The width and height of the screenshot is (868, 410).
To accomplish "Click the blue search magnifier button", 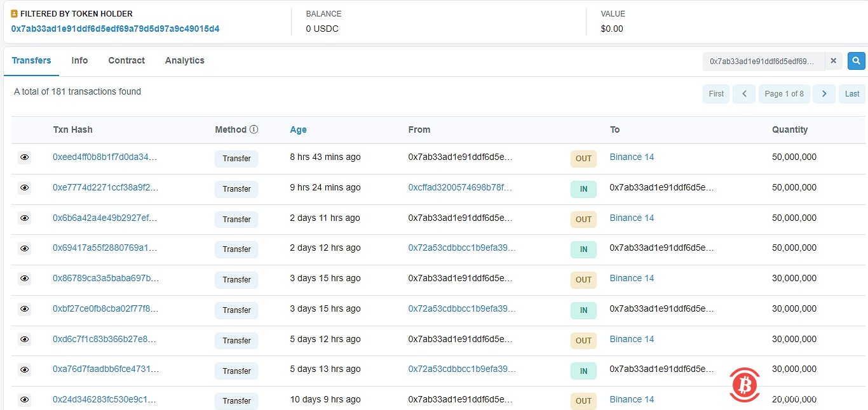I will pos(856,61).
